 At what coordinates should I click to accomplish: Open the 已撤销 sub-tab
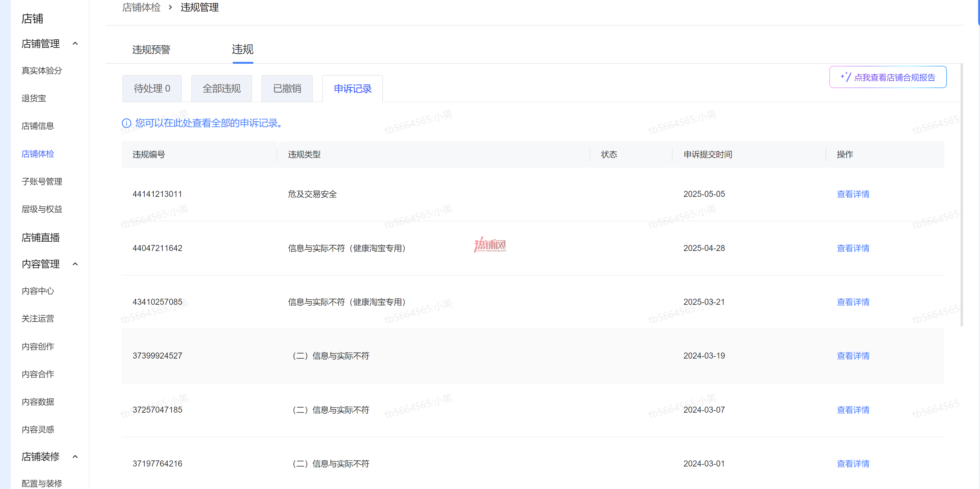pyautogui.click(x=287, y=89)
